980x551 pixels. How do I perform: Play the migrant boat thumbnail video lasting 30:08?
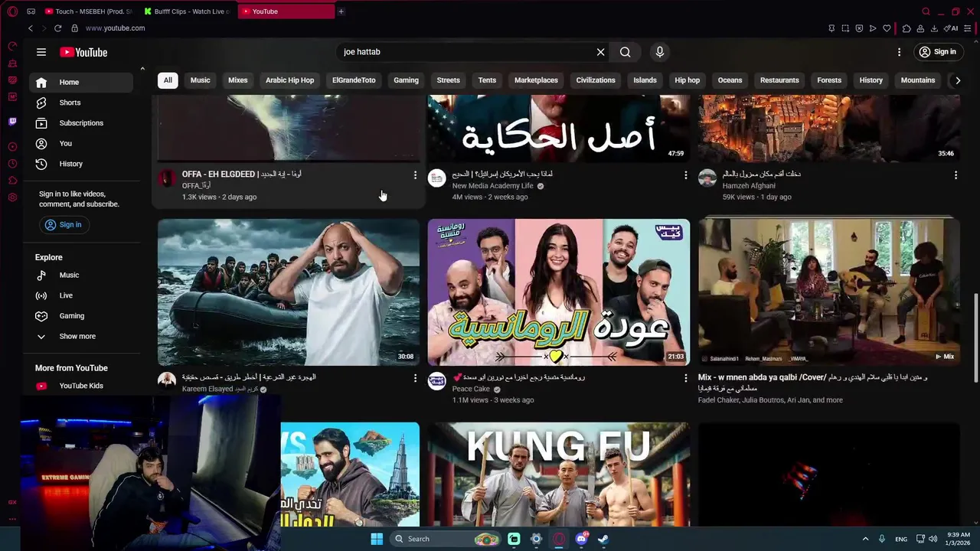(x=289, y=292)
